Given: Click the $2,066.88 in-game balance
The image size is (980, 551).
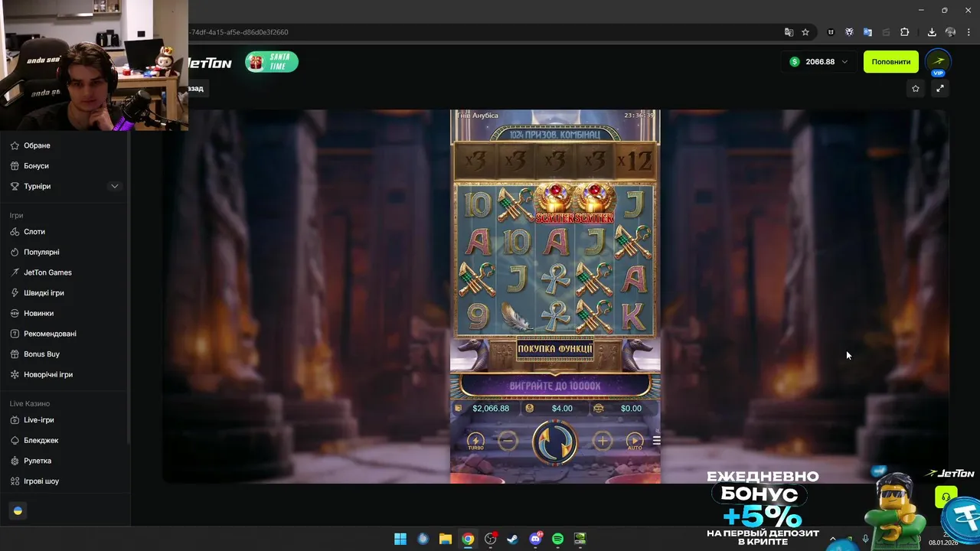Looking at the screenshot, I should tap(491, 409).
